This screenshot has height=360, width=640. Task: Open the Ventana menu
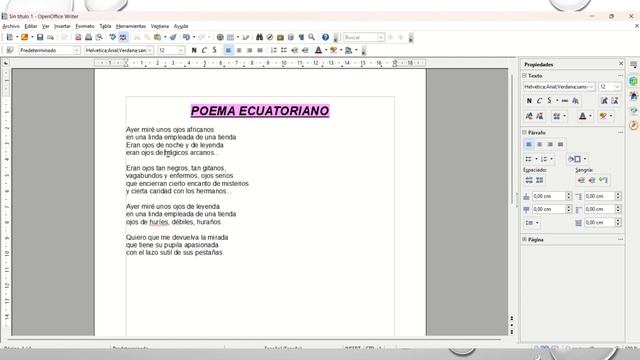click(x=160, y=26)
